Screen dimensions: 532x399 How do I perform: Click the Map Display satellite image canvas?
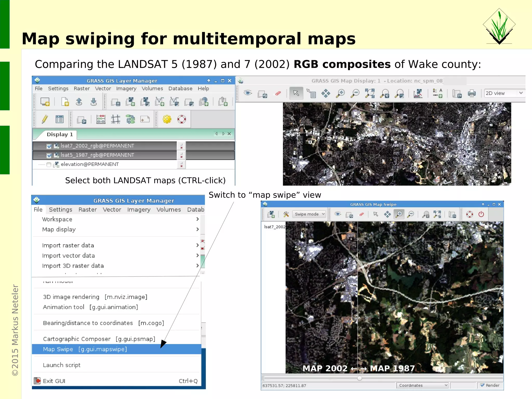tap(397, 144)
